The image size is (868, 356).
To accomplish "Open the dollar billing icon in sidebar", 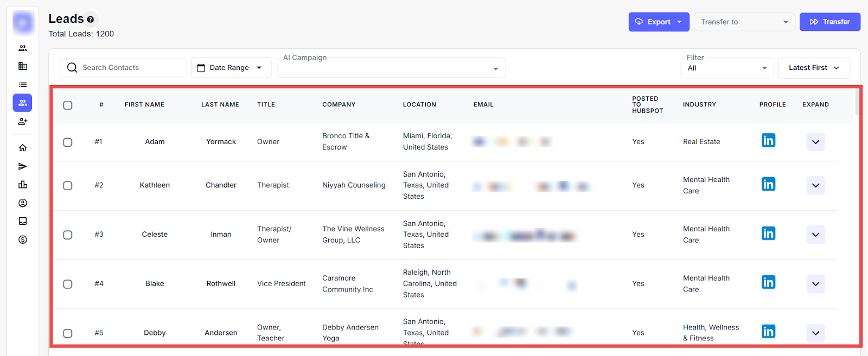I will (23, 240).
